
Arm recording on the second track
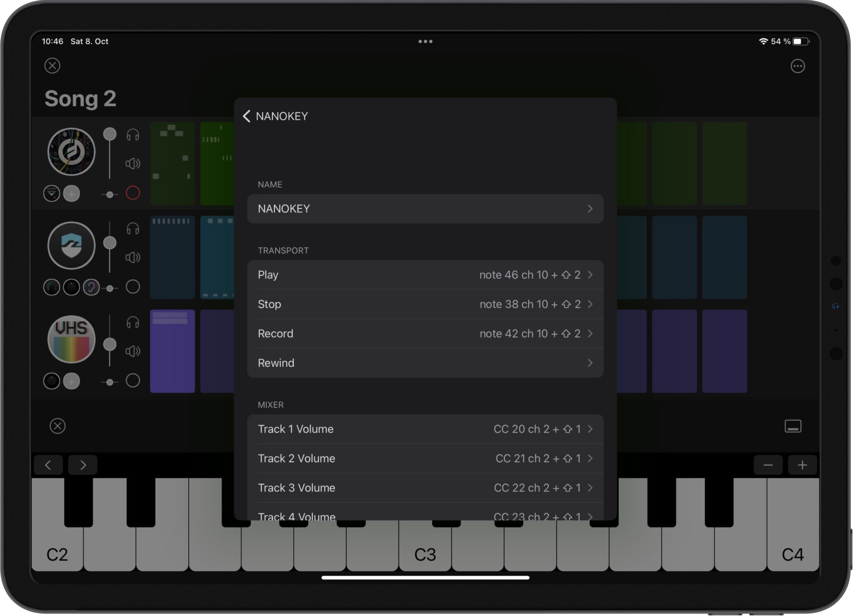(133, 287)
